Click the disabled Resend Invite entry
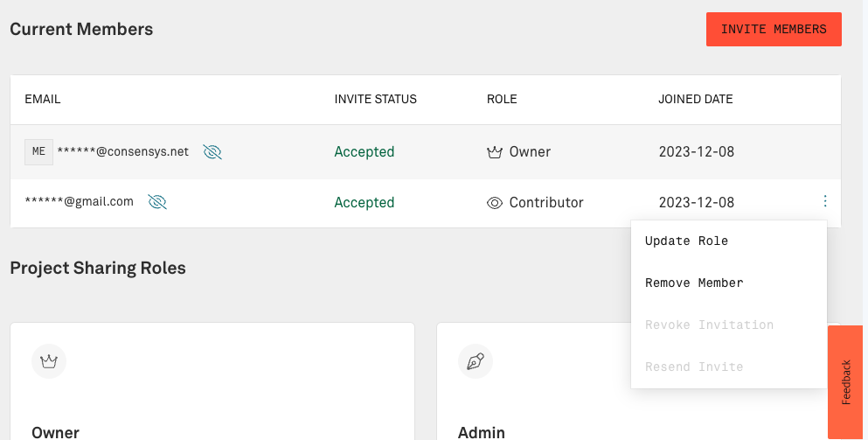Screen dimensions: 868x440 [x=694, y=367]
